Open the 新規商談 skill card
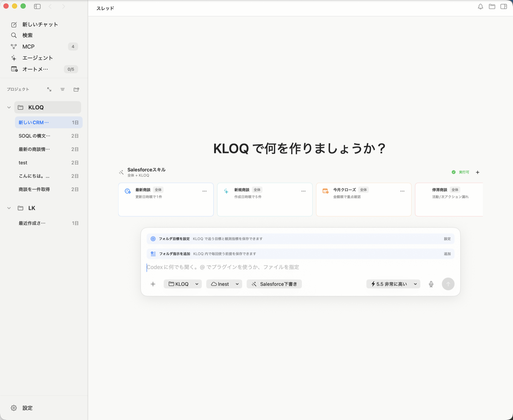The image size is (513, 420). coord(265,200)
